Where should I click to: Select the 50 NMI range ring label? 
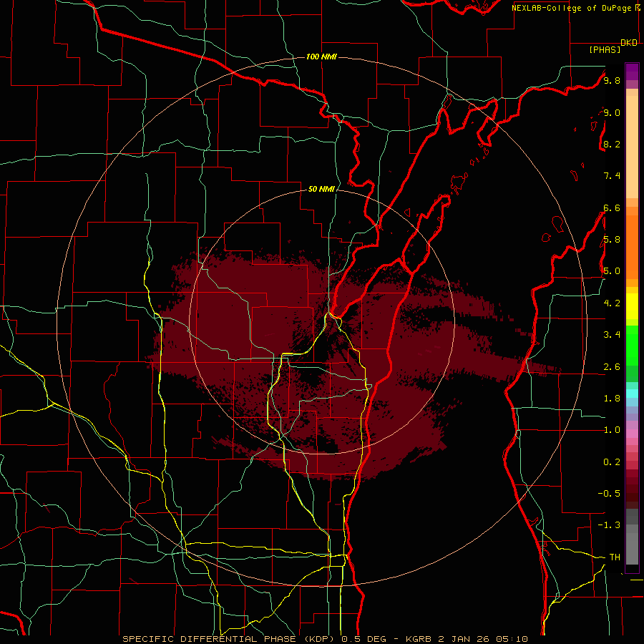tap(321, 189)
